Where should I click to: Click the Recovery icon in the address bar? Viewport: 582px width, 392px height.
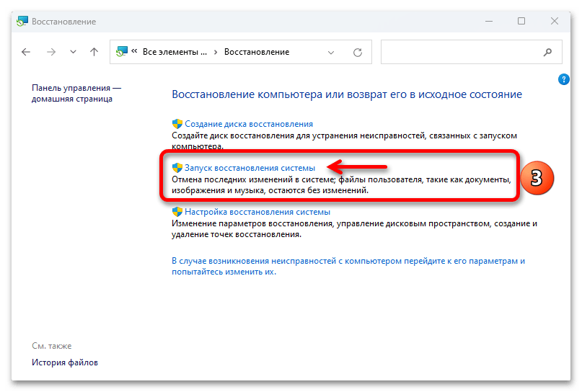(122, 52)
